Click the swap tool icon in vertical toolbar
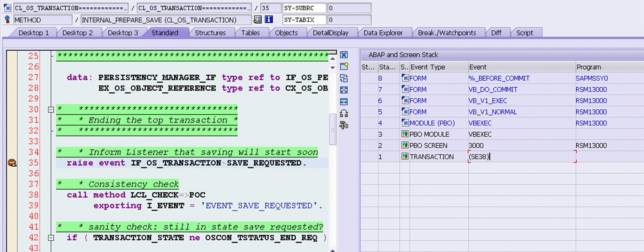The width and height of the screenshot is (644, 252). 344,78
